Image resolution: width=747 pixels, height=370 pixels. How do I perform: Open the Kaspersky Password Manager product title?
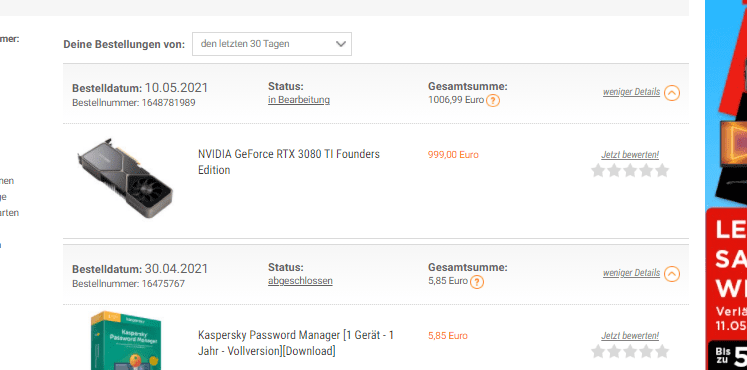click(x=296, y=343)
